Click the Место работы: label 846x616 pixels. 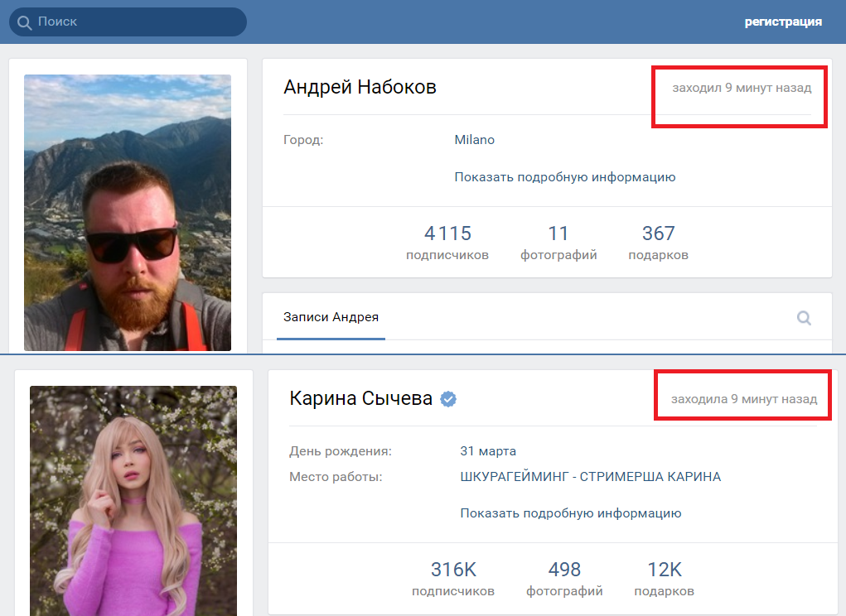[x=336, y=477]
